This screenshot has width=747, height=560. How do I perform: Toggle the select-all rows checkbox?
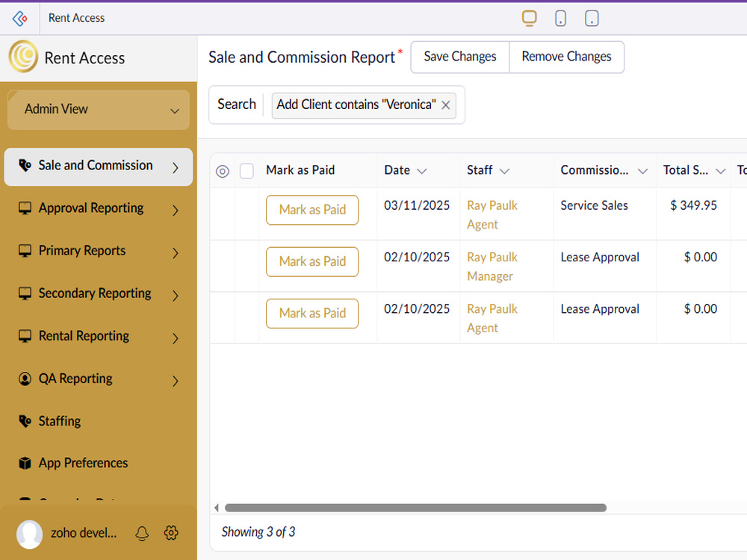pos(247,171)
